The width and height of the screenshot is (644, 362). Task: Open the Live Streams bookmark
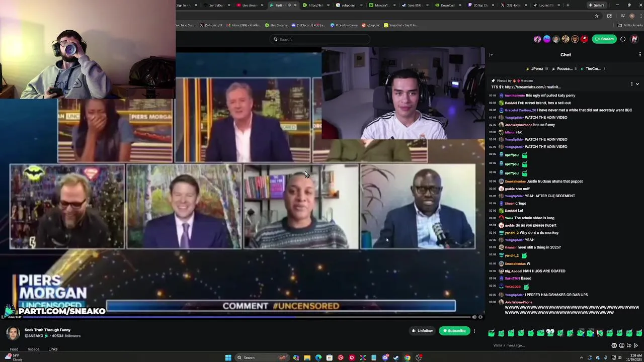[x=277, y=25]
